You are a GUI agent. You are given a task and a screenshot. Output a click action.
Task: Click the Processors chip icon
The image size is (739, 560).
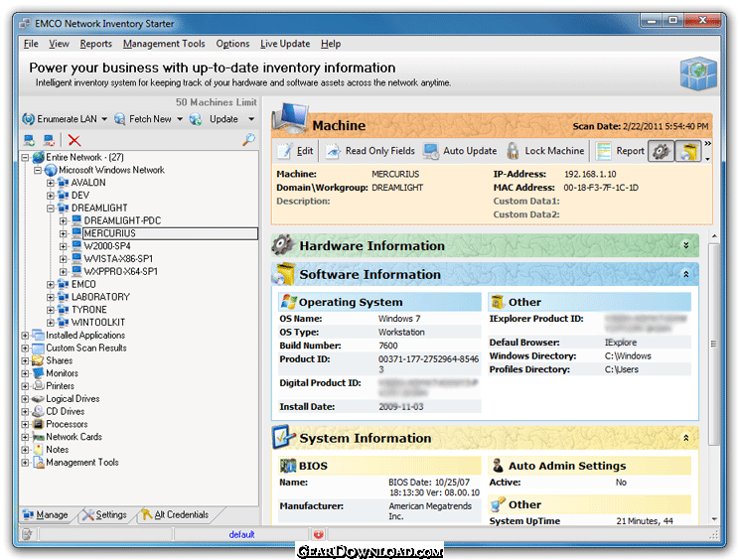(38, 424)
